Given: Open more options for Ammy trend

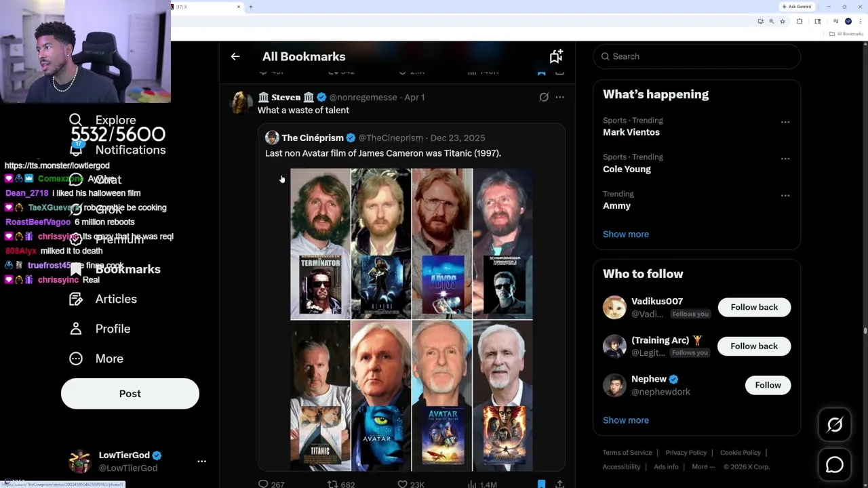Looking at the screenshot, I should tap(785, 195).
